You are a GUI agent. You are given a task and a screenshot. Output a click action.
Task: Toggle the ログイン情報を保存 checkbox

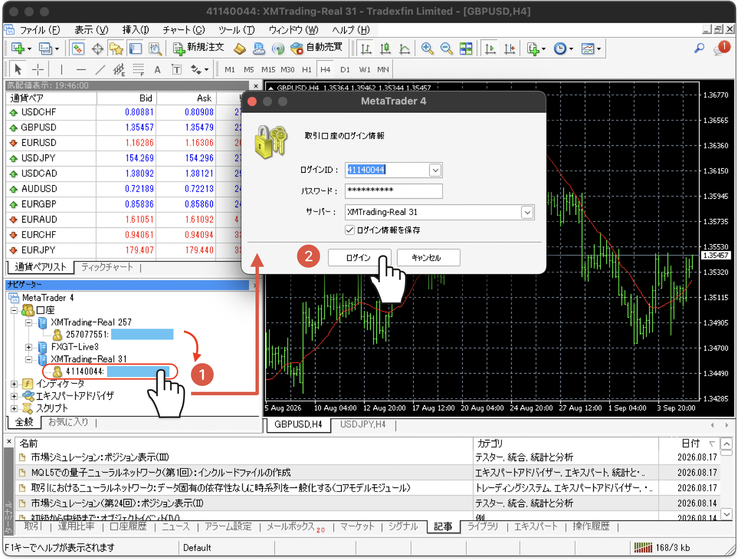point(350,230)
